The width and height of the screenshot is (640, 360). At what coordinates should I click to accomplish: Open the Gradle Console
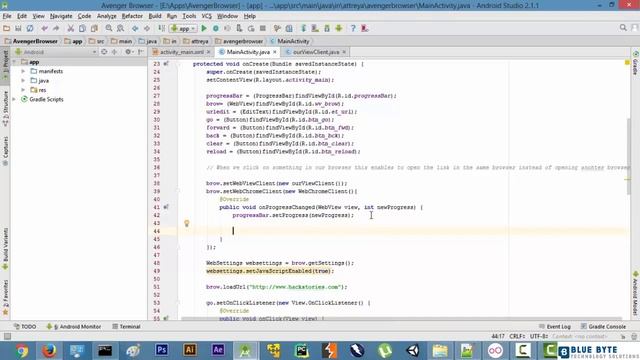point(603,327)
